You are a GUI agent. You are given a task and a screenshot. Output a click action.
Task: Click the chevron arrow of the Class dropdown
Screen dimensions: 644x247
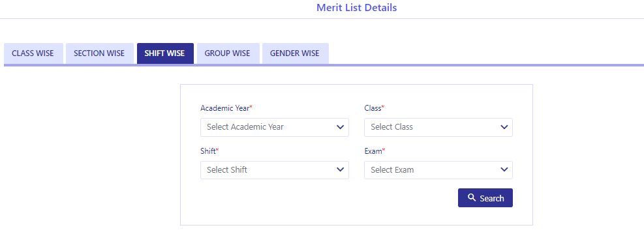pyautogui.click(x=504, y=127)
